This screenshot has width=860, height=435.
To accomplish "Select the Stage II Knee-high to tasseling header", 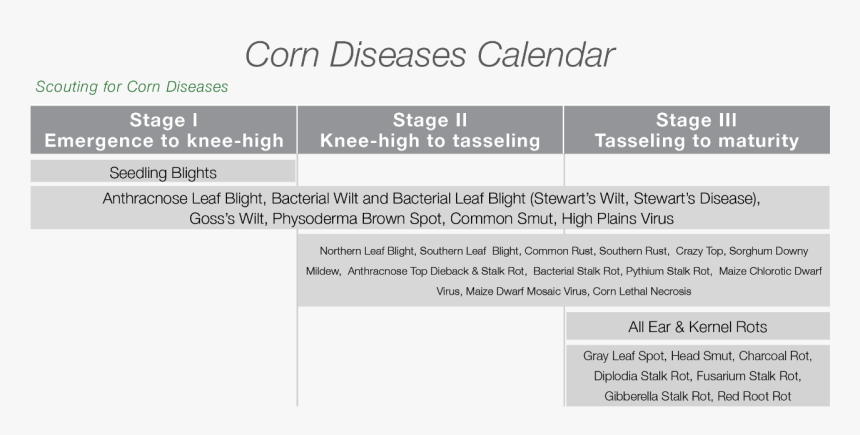I will tap(430, 130).
